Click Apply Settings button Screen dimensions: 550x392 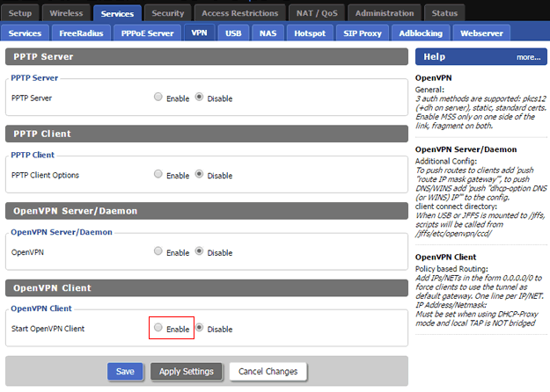187,371
